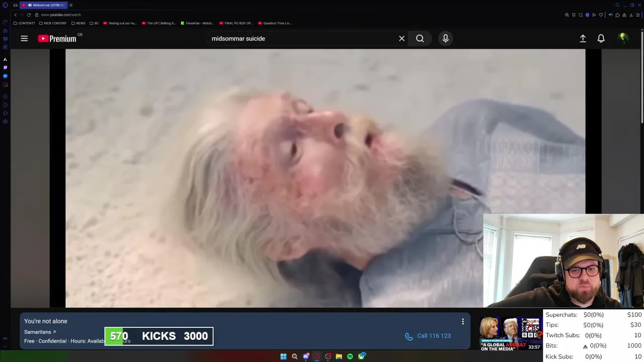Open the BC bookmarks folder
This screenshot has height=362, width=644.
[x=94, y=23]
